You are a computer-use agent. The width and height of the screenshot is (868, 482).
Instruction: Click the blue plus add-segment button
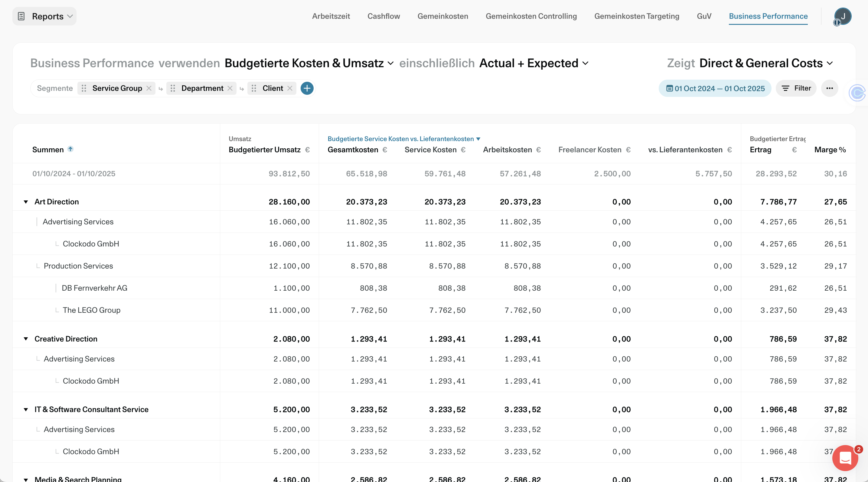pyautogui.click(x=307, y=88)
